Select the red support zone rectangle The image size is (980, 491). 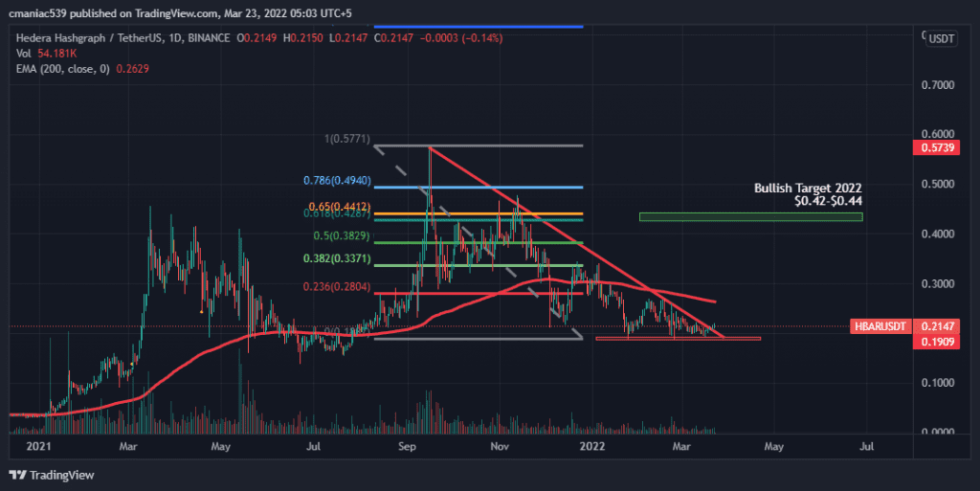click(679, 339)
